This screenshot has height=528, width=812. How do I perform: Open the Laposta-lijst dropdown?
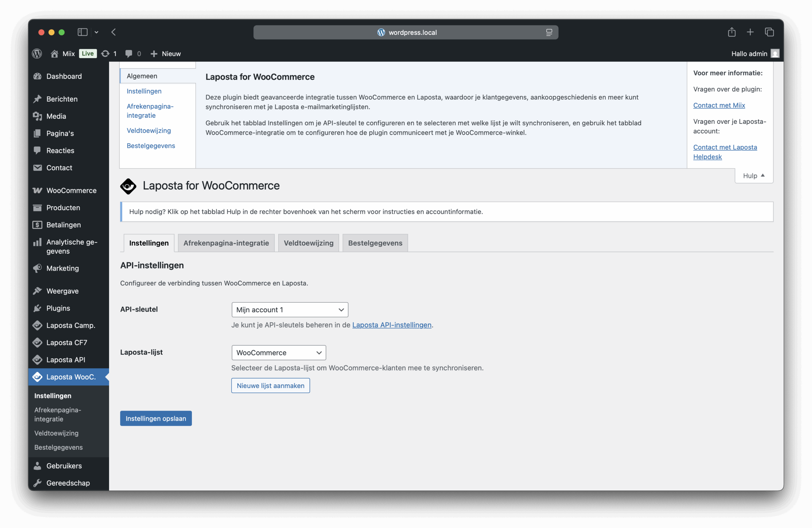click(279, 353)
